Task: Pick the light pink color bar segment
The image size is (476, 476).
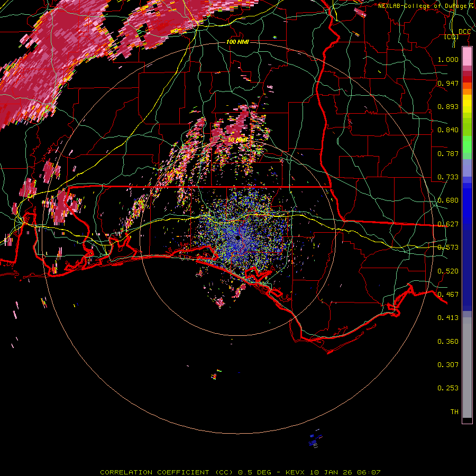Action: 467,56
